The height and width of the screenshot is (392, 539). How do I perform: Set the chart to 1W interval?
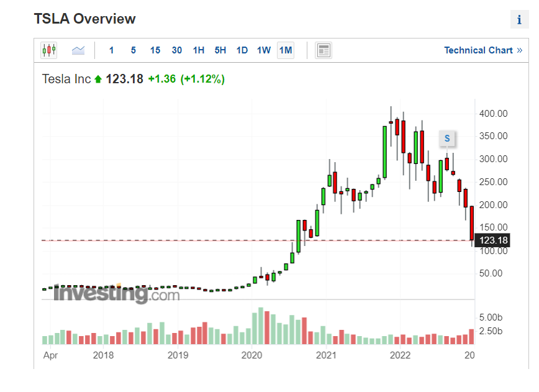point(264,50)
